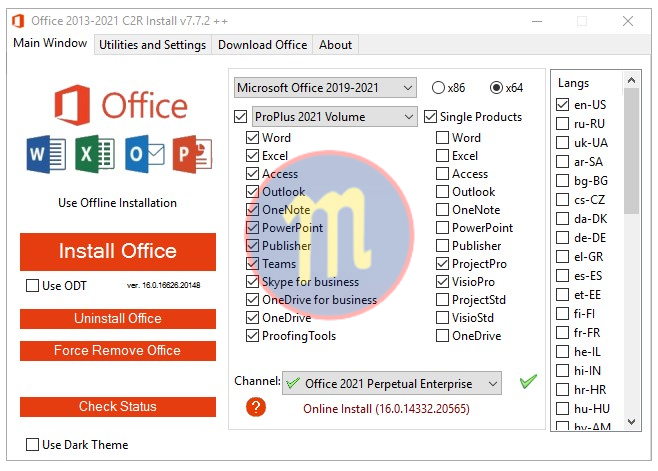The image size is (658, 471).
Task: Check the de-DE language option
Action: (x=562, y=238)
